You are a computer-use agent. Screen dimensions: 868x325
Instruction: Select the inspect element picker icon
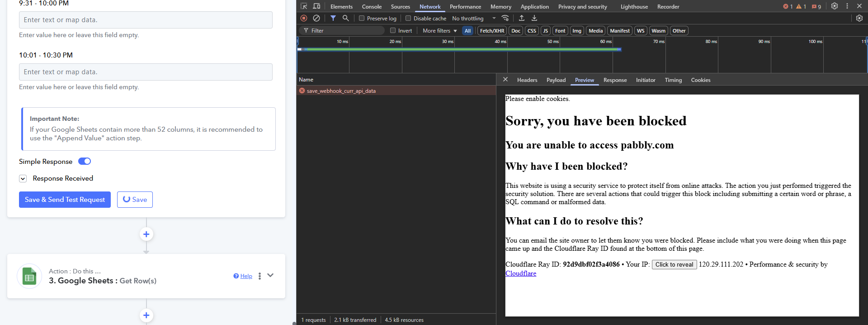coord(304,6)
